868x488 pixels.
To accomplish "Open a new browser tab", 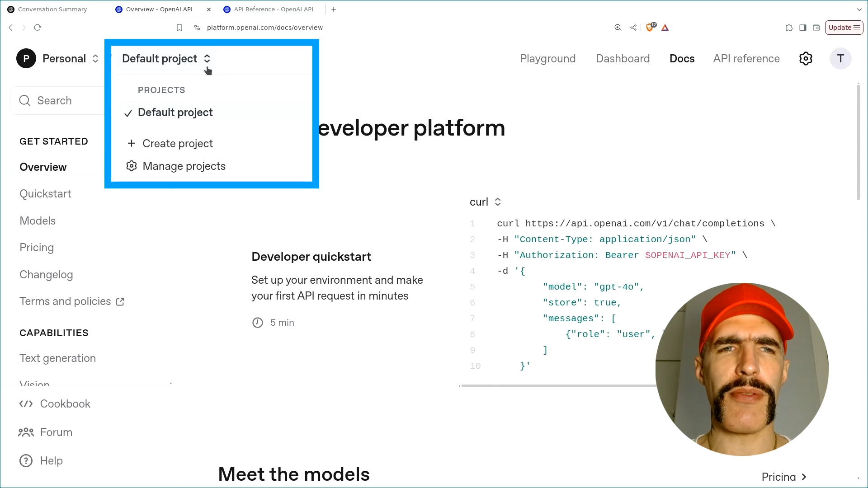I will [x=334, y=9].
